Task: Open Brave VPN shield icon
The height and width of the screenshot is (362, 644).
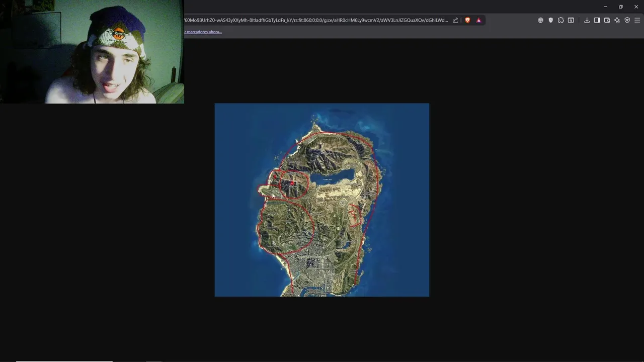Action: (627, 20)
